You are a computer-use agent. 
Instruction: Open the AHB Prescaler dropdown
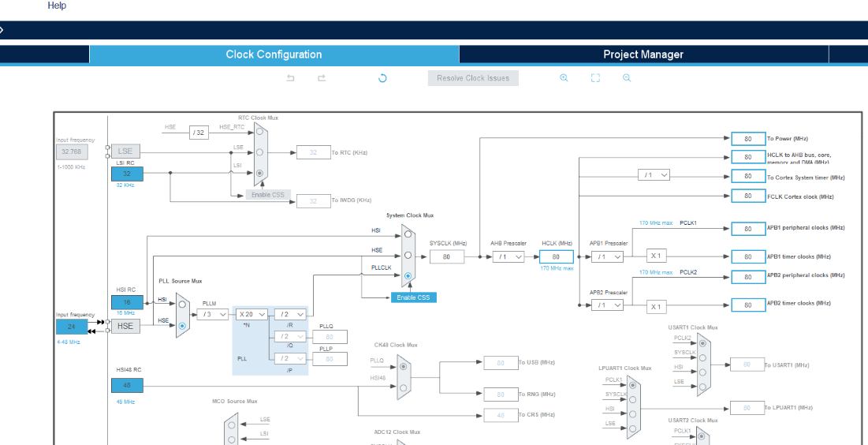click(509, 256)
